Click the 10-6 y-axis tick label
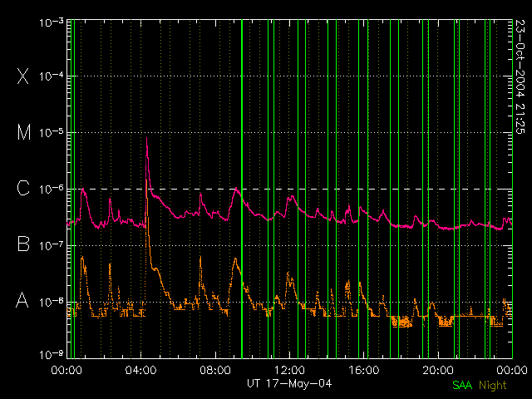The width and height of the screenshot is (532, 399). click(52, 189)
